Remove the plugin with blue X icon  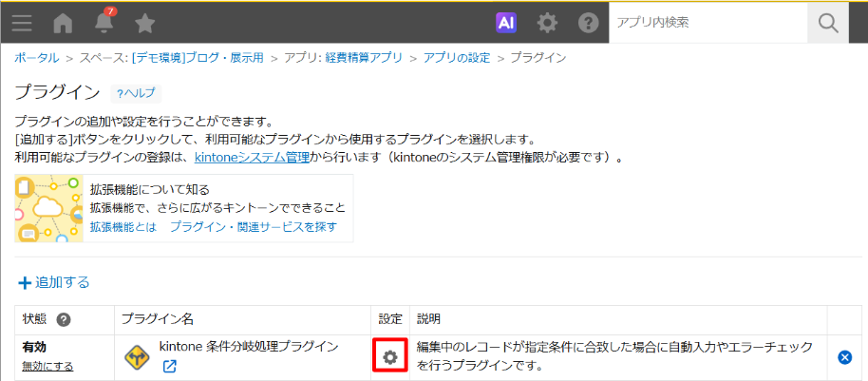[844, 357]
